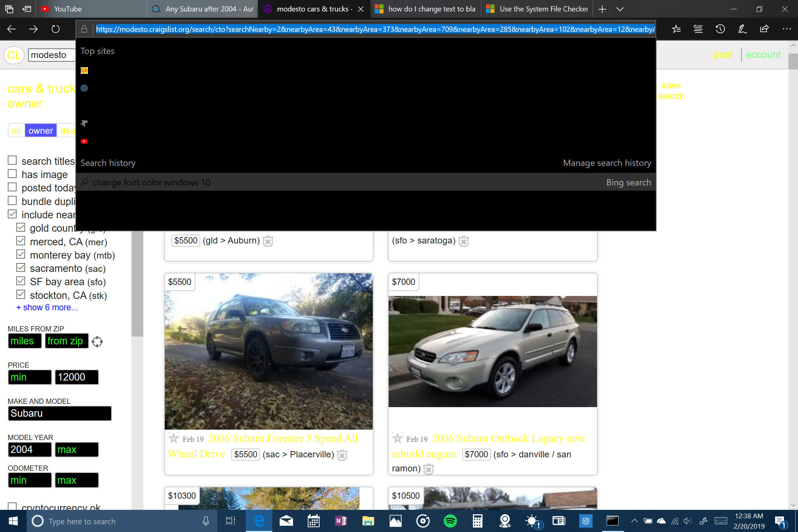Toggle the 'include nearby' checkbox
798x532 pixels.
[x=13, y=214]
